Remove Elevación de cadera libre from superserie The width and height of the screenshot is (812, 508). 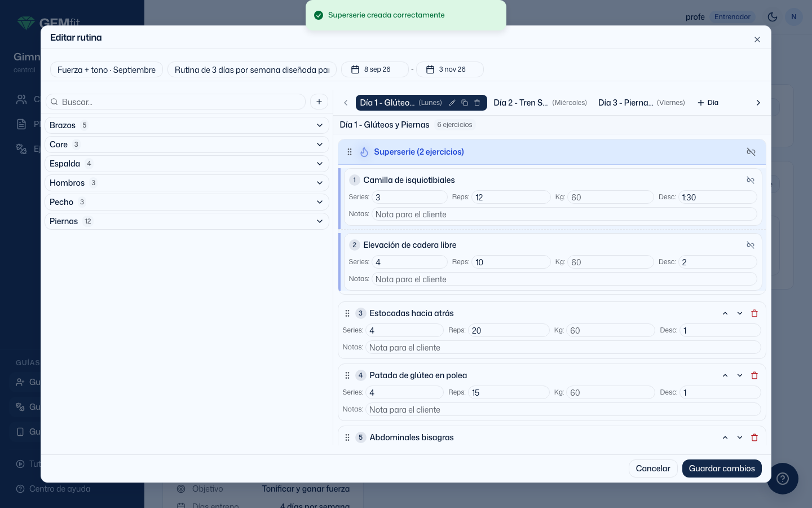point(751,245)
